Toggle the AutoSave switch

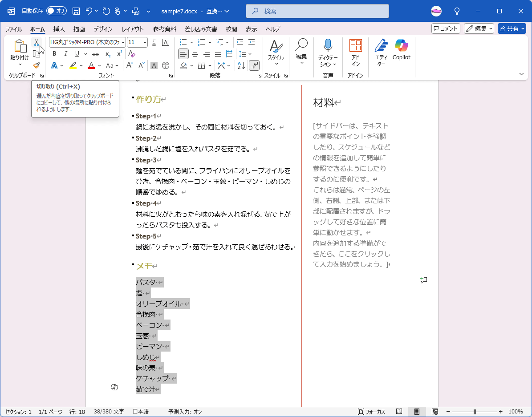click(x=56, y=11)
